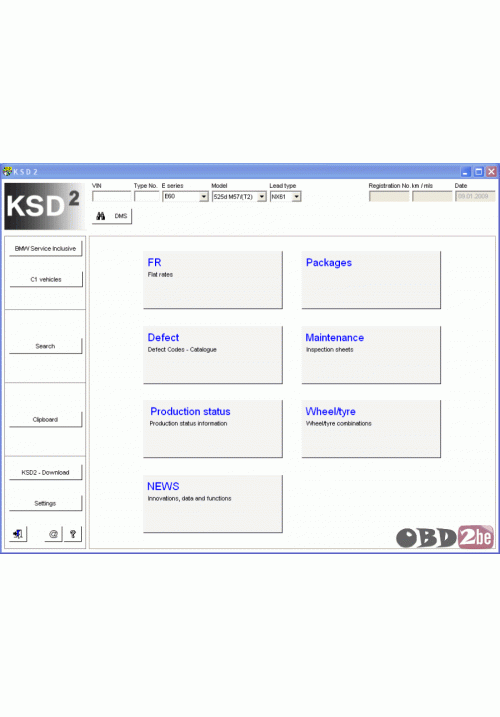Select the Defect Codes Catalogue tile
The width and height of the screenshot is (500, 717).
pyautogui.click(x=213, y=354)
